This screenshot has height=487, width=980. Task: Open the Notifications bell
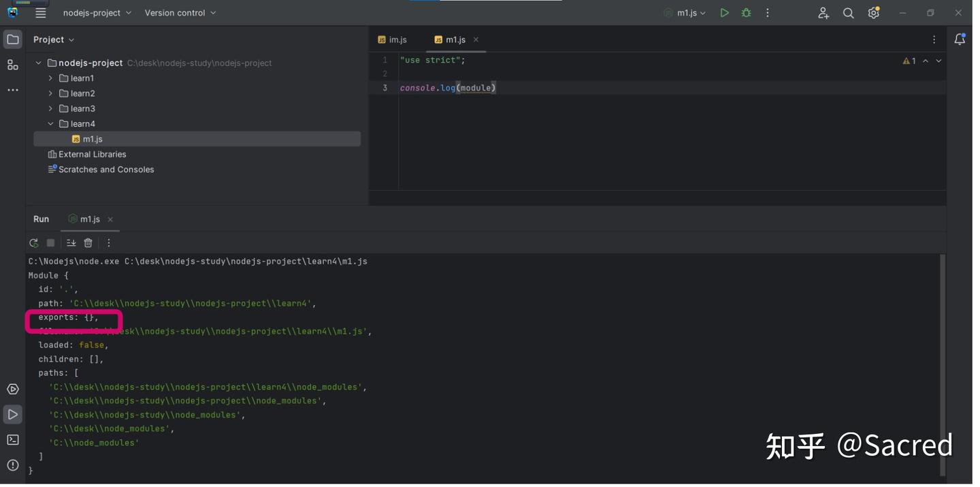click(x=960, y=40)
